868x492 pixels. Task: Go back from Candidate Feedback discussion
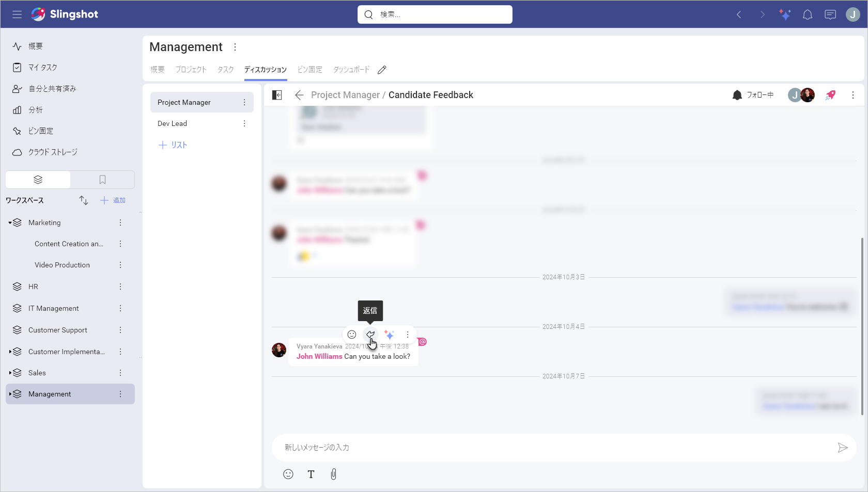(x=299, y=95)
